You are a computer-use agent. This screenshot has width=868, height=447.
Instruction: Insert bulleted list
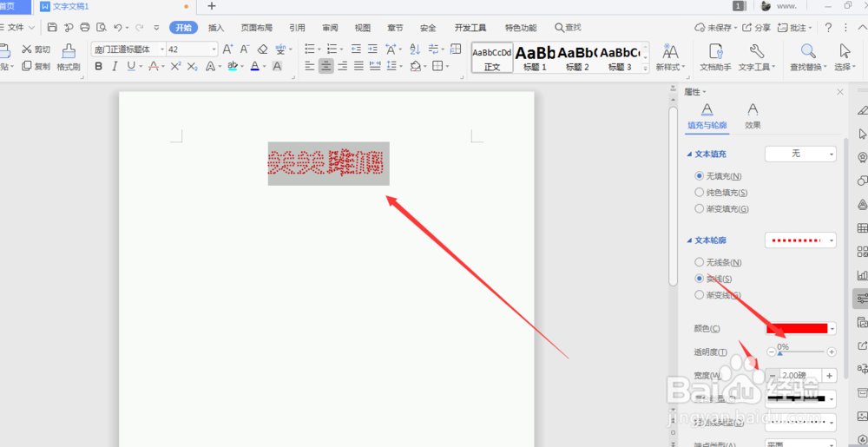tap(310, 49)
